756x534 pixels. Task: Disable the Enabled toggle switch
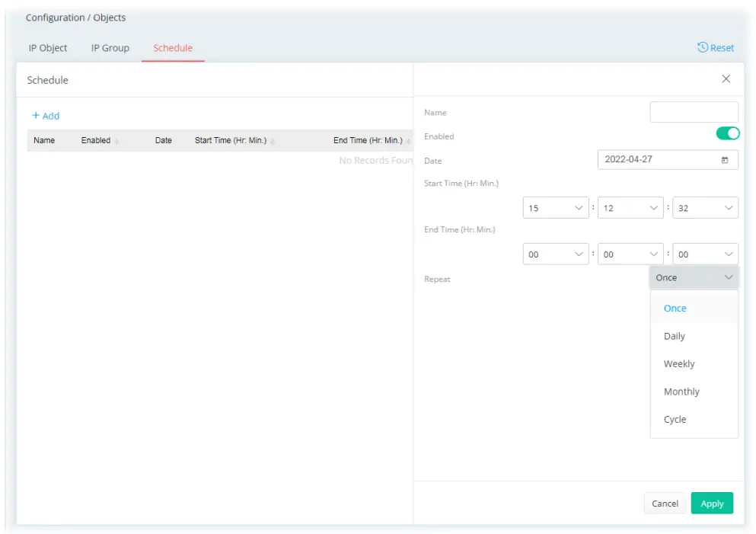728,133
